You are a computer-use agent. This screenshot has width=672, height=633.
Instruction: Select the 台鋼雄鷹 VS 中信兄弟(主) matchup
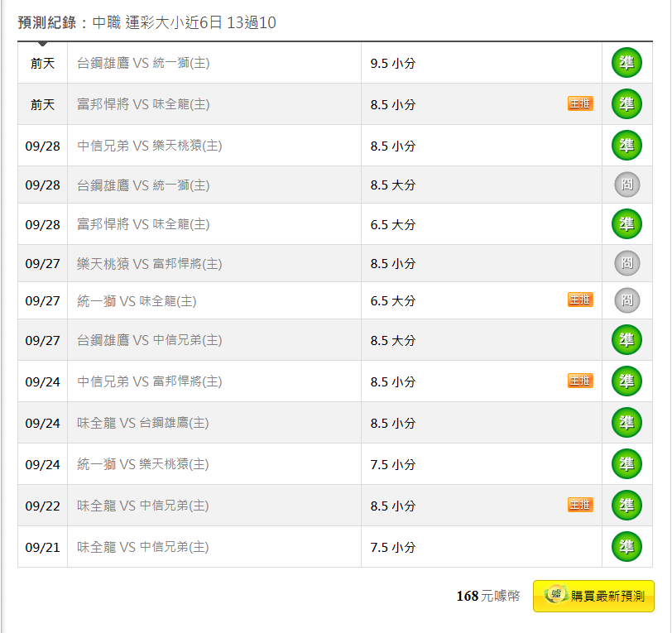pos(150,340)
